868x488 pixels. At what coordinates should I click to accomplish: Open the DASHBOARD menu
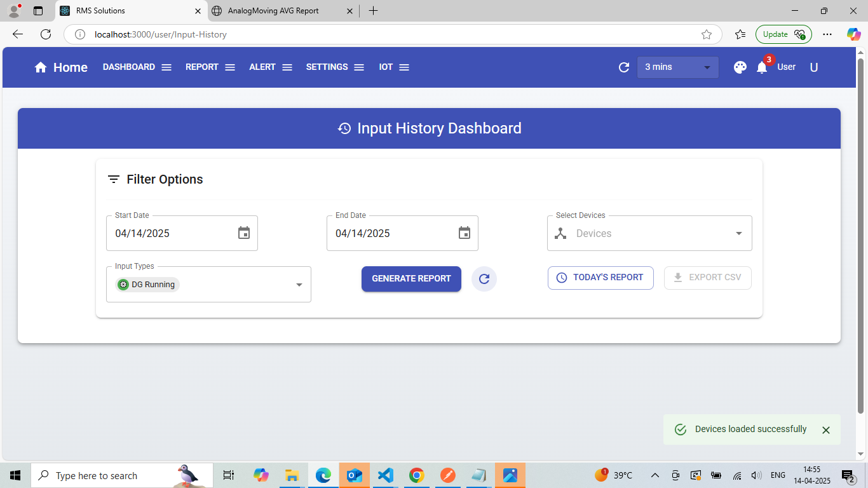[x=137, y=67]
